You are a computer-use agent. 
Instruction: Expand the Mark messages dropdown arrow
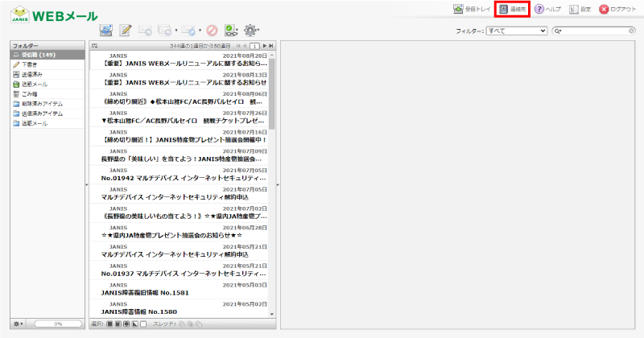[237, 31]
